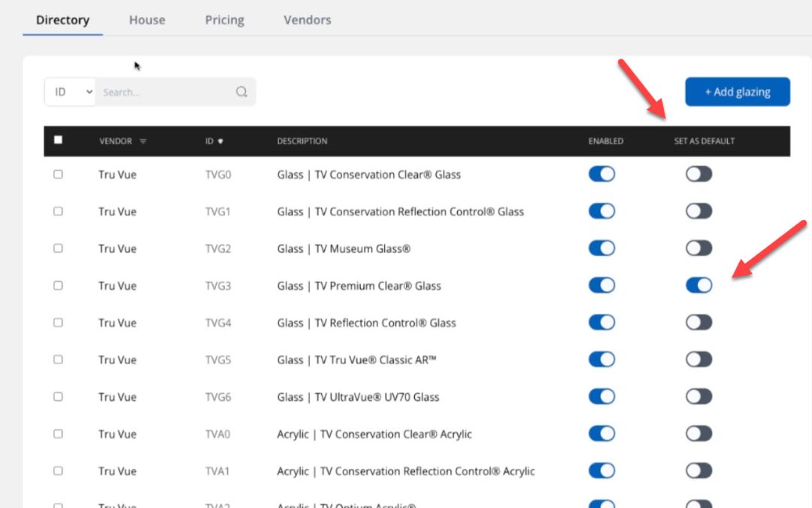Sort by the Vendor column filter icon

[x=143, y=141]
